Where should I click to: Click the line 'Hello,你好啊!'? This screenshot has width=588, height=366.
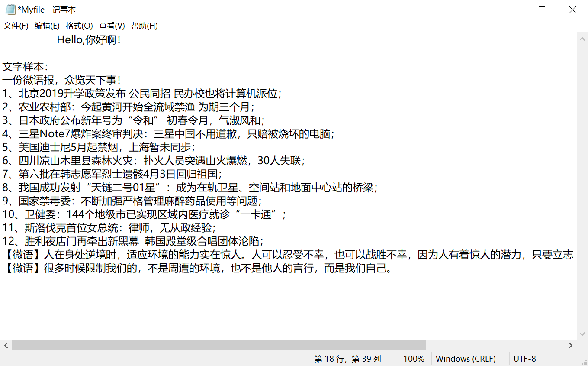[89, 40]
